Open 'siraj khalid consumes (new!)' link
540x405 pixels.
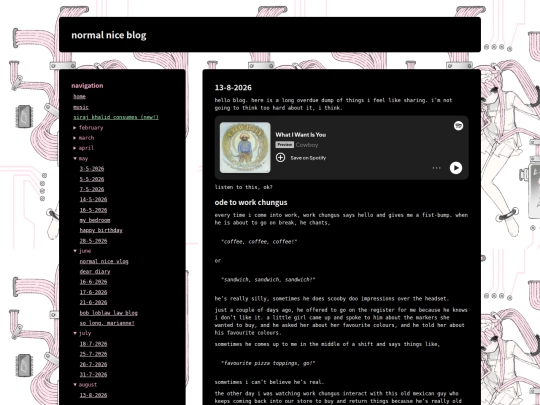116,117
